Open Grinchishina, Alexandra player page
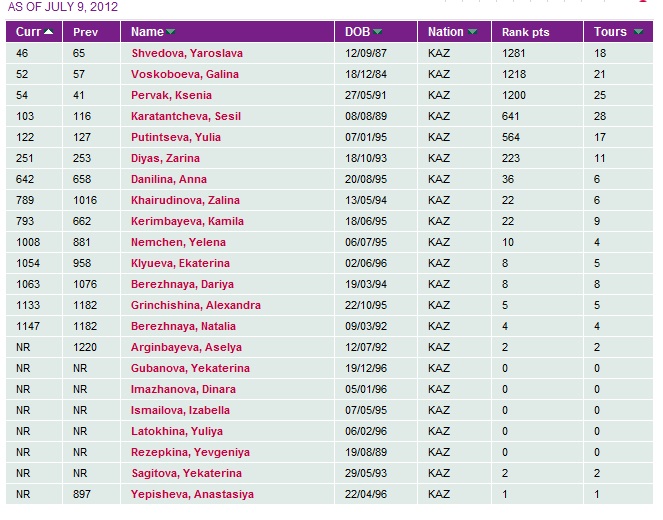663x520 pixels. pos(196,305)
